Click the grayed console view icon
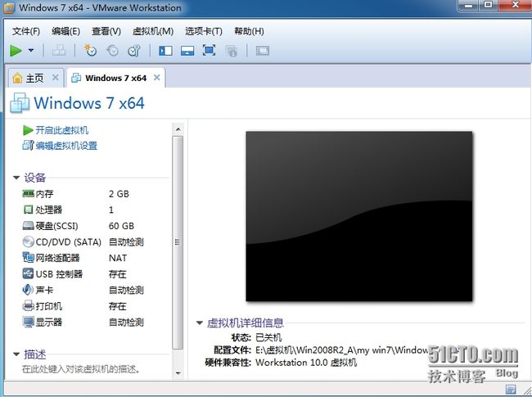The width and height of the screenshot is (532, 397). point(263,51)
